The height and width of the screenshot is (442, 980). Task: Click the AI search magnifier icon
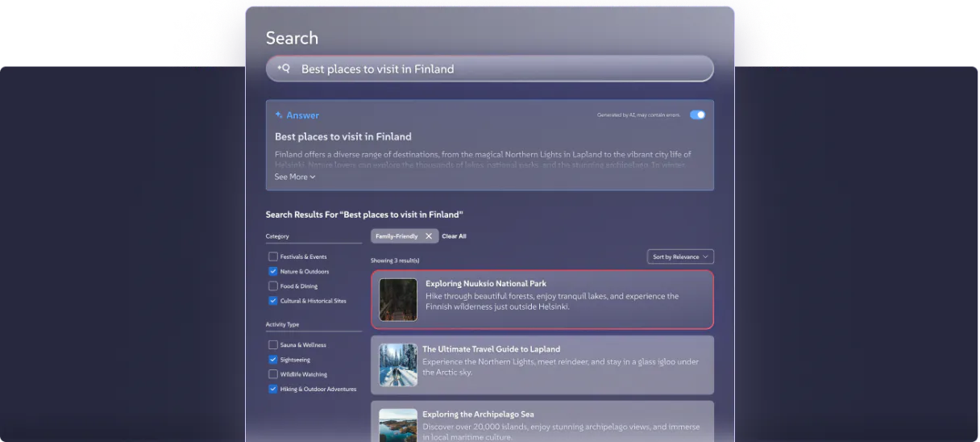coord(284,69)
